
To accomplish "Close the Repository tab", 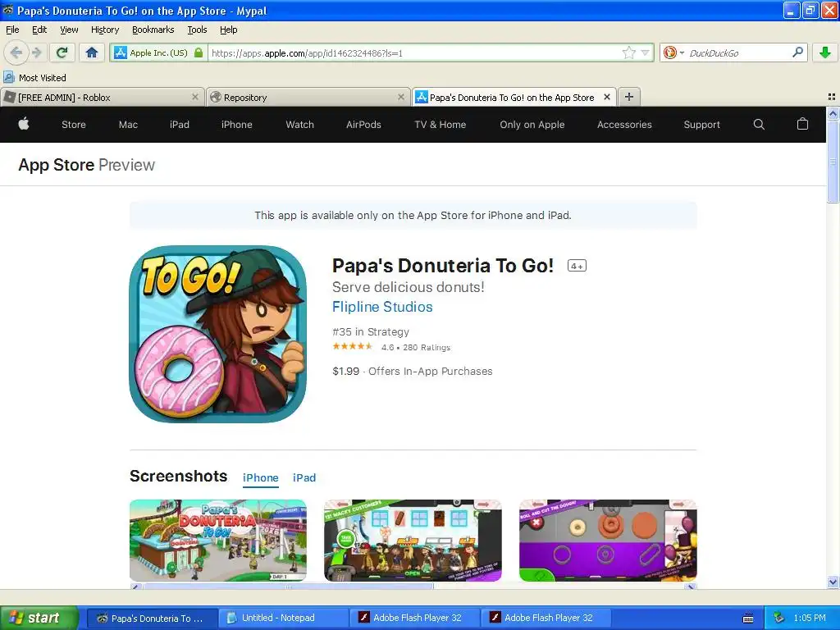I will [400, 97].
